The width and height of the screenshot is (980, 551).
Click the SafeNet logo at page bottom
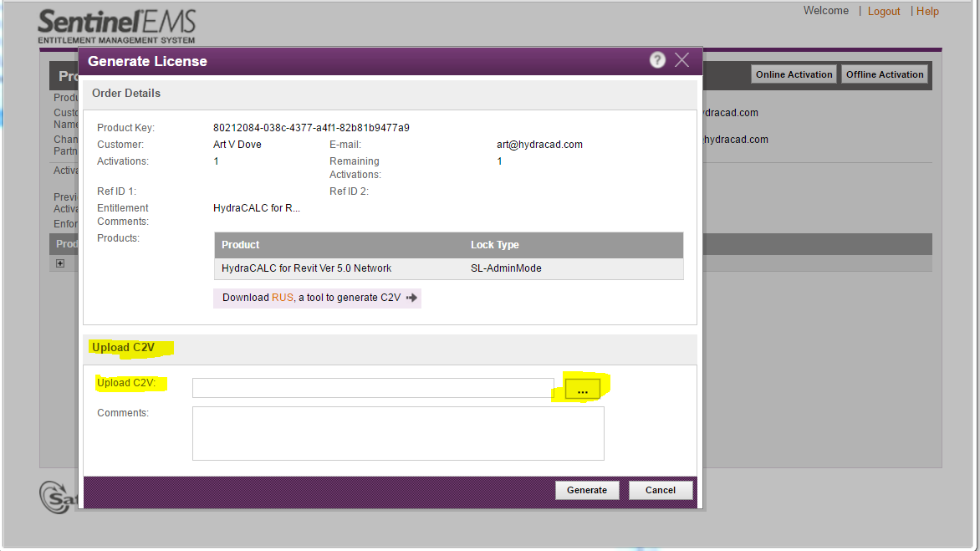(x=58, y=497)
